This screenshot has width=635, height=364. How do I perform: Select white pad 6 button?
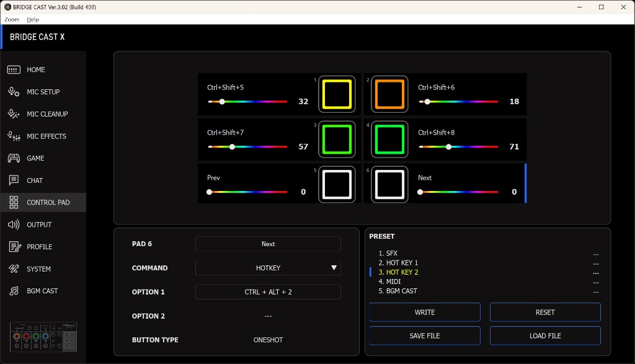(x=389, y=184)
